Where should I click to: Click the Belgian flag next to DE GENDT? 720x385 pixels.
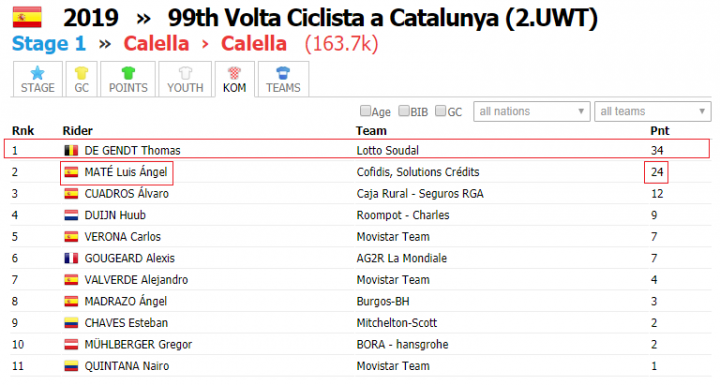pos(71,150)
